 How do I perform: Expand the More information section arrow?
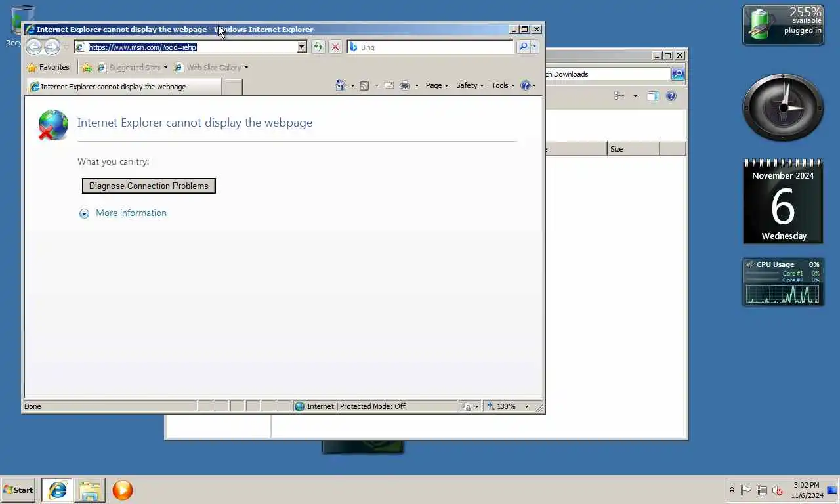pos(84,213)
